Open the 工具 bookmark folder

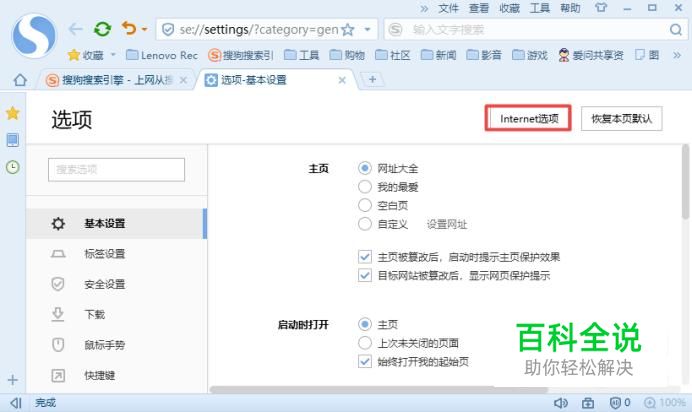tap(301, 55)
